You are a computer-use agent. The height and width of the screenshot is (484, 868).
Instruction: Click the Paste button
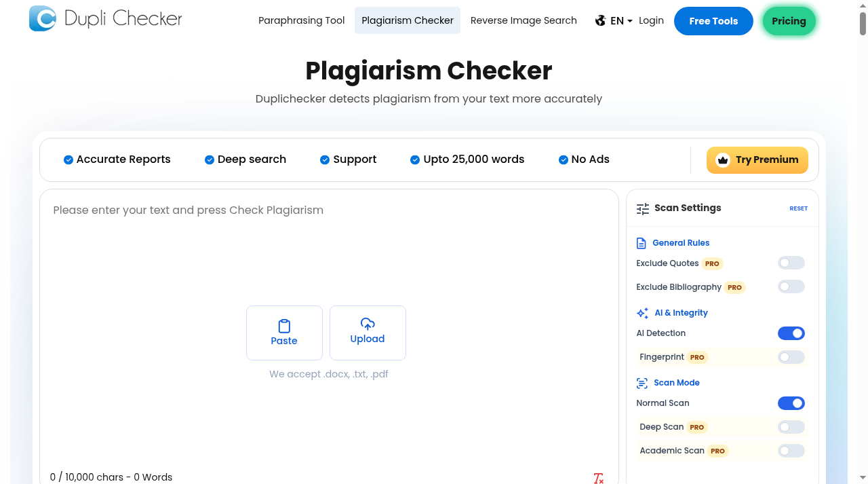pyautogui.click(x=284, y=333)
